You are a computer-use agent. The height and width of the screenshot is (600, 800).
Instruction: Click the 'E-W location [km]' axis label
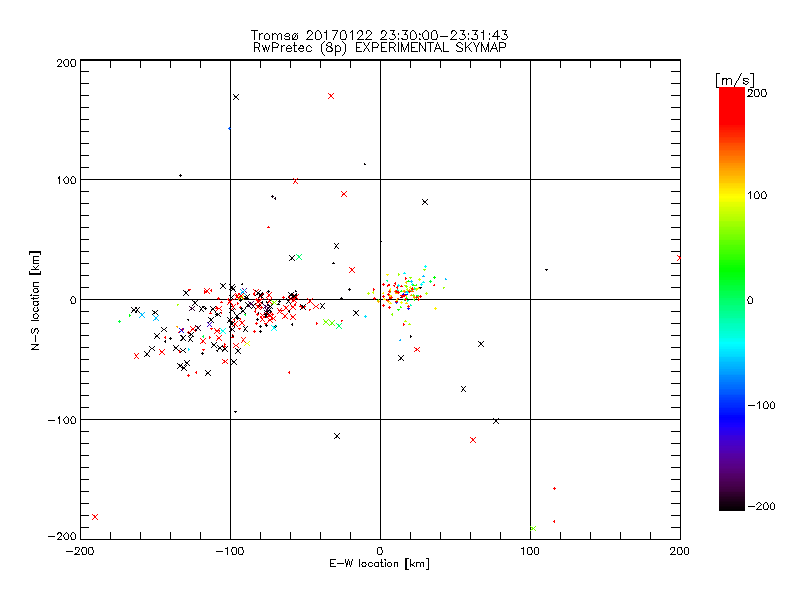(x=379, y=563)
